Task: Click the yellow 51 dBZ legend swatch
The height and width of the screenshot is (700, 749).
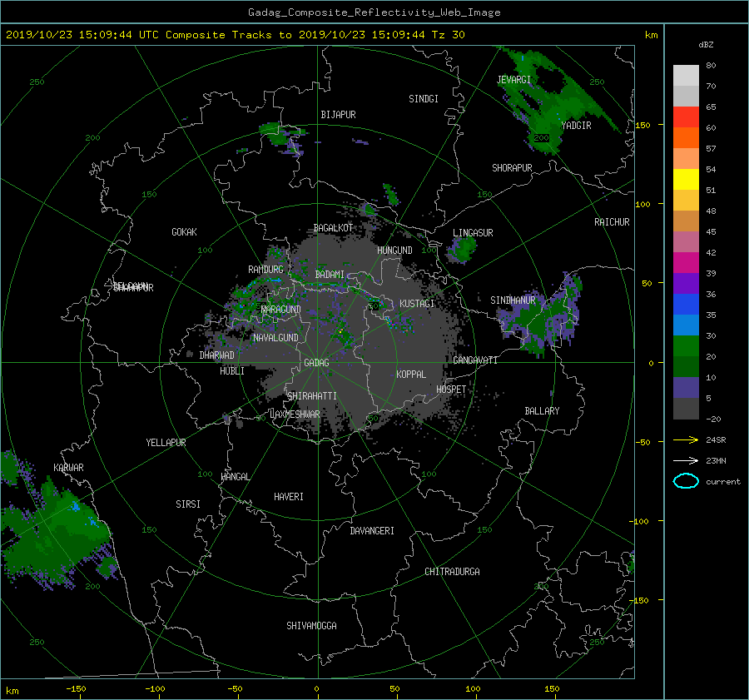Action: 686,179
